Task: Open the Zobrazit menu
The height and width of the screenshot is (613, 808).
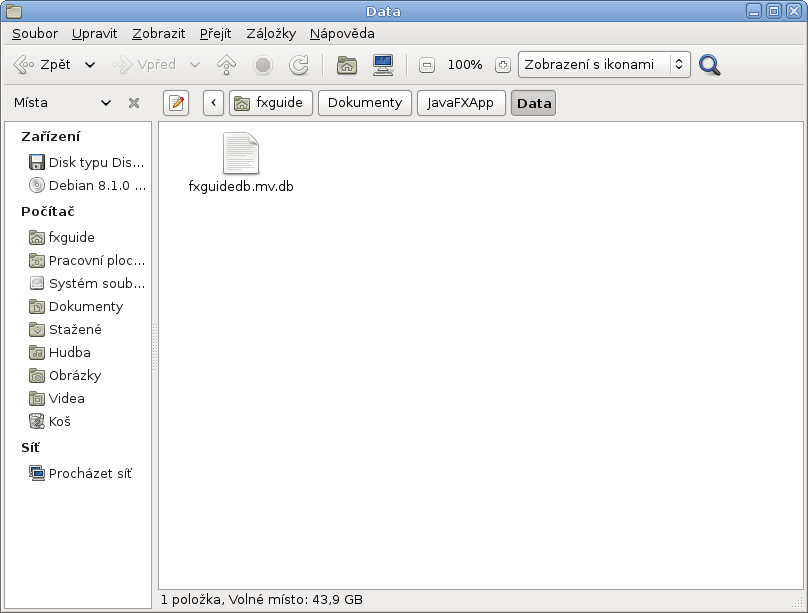Action: coord(158,33)
